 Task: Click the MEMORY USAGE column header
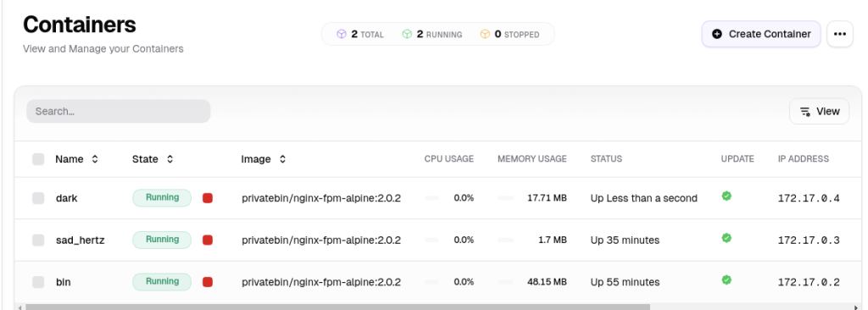tap(532, 159)
